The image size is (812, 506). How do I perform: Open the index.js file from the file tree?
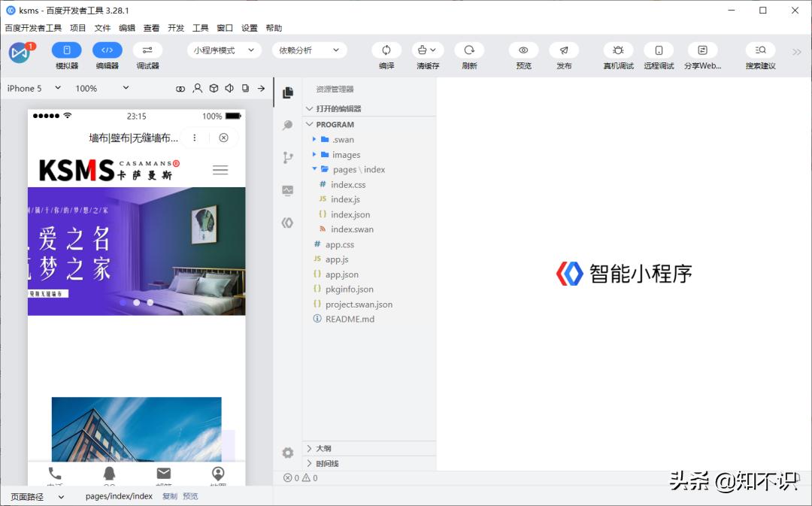point(346,199)
